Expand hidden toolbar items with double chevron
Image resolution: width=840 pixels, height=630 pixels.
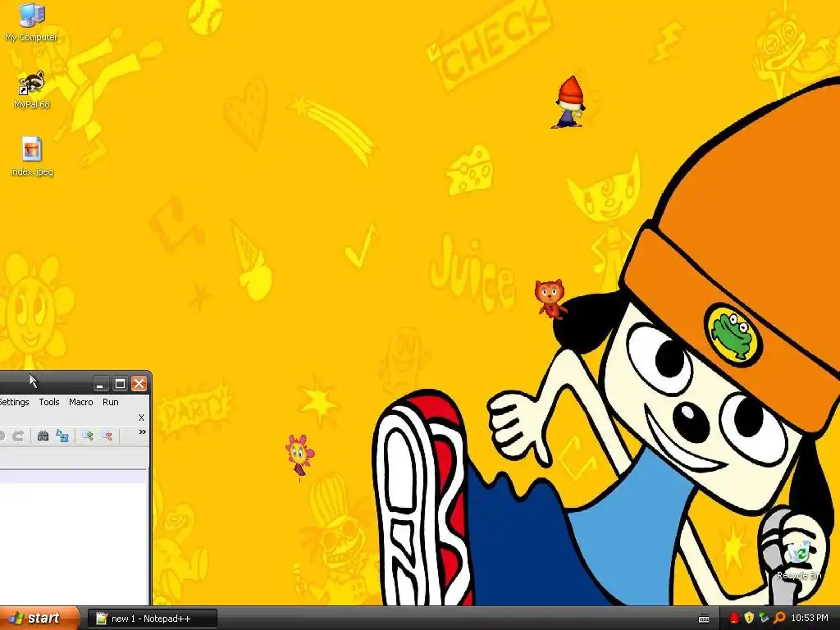tap(142, 431)
